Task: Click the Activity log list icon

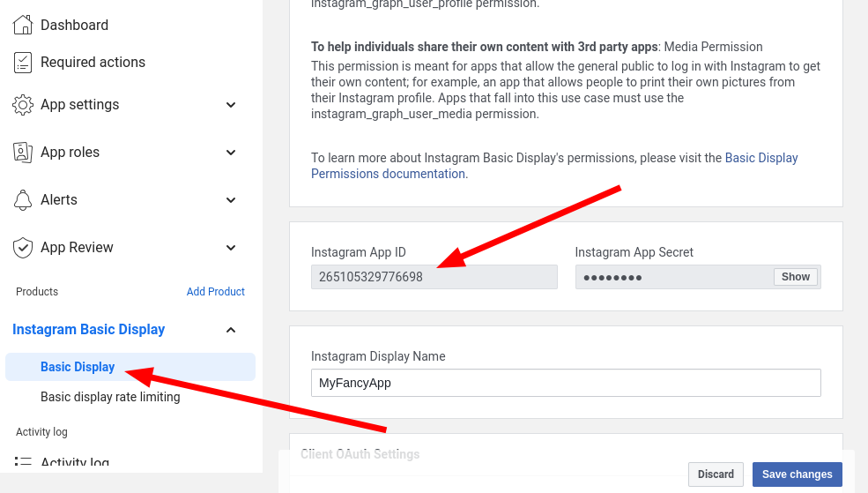Action: point(23,461)
